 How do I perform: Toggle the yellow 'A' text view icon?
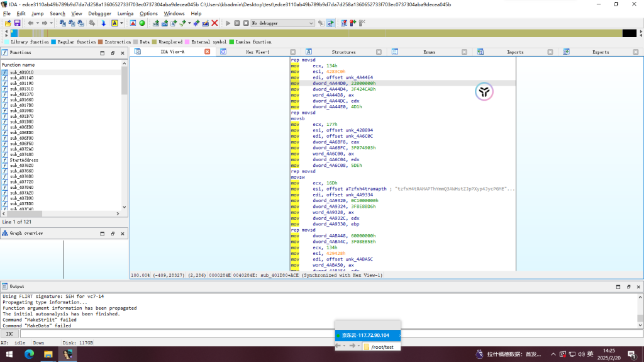(x=114, y=23)
